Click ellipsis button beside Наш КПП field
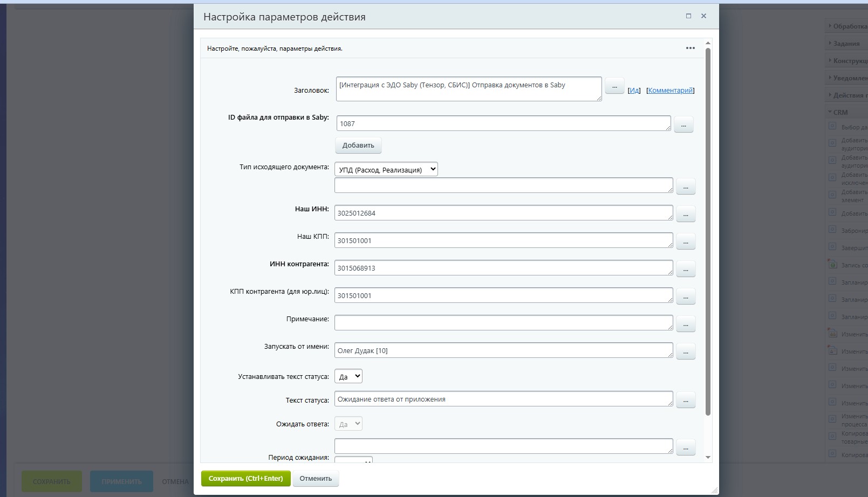The width and height of the screenshot is (868, 497). (686, 241)
